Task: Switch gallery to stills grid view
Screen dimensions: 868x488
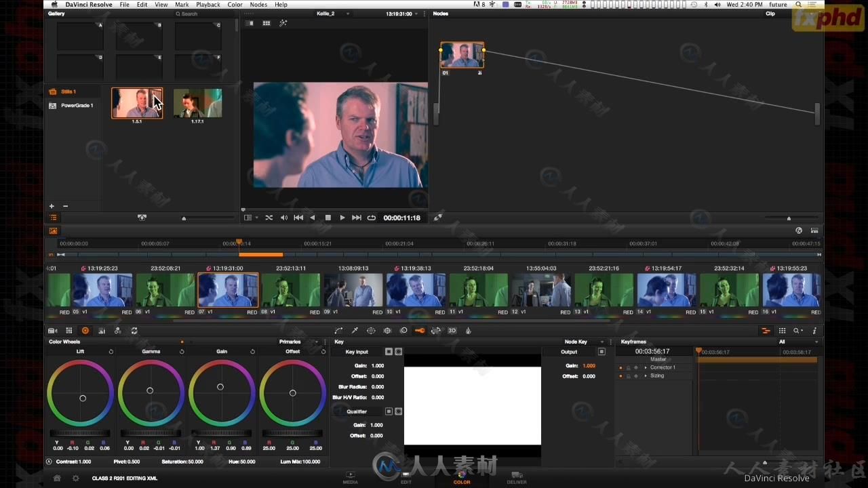Action: point(267,23)
